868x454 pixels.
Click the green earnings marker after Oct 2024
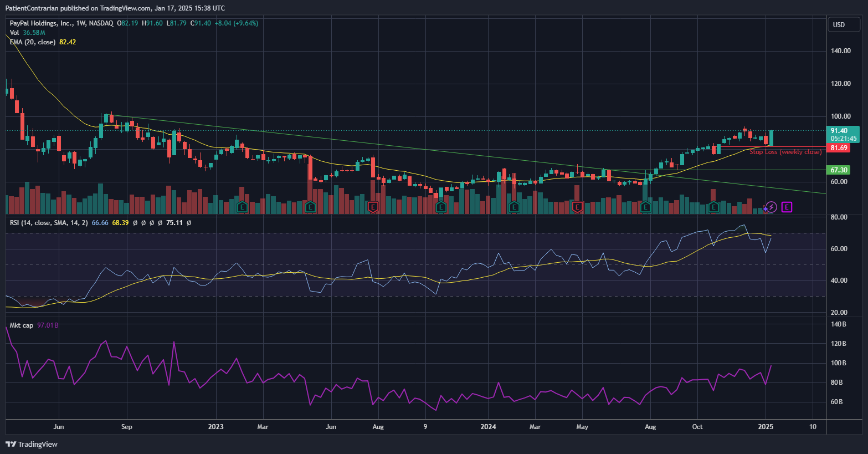(x=713, y=207)
